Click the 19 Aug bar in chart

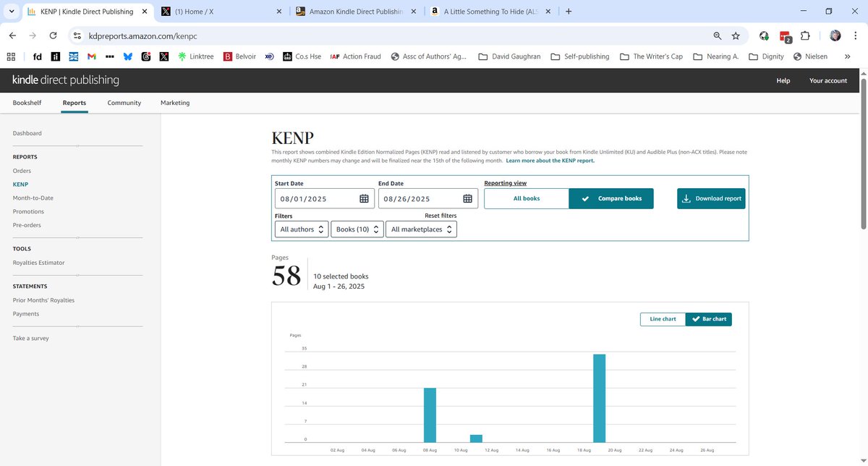[x=599, y=398]
